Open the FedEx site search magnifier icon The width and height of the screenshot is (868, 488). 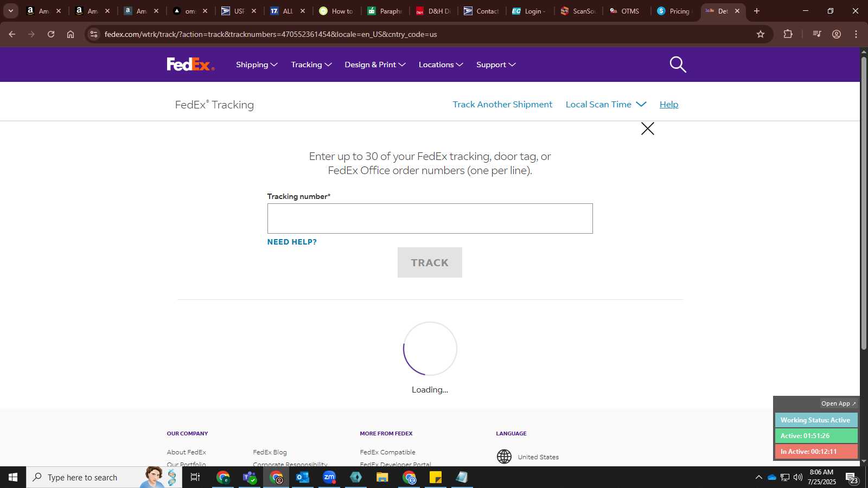[678, 65]
